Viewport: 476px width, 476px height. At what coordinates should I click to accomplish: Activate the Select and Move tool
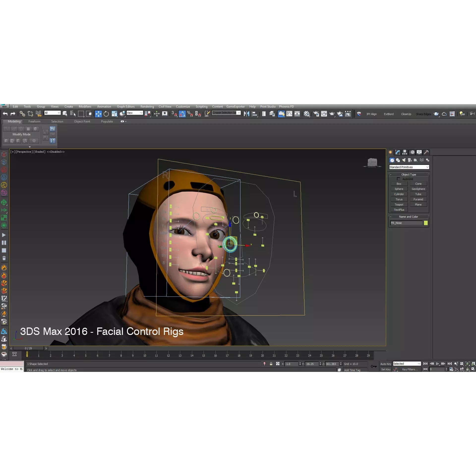click(98, 114)
